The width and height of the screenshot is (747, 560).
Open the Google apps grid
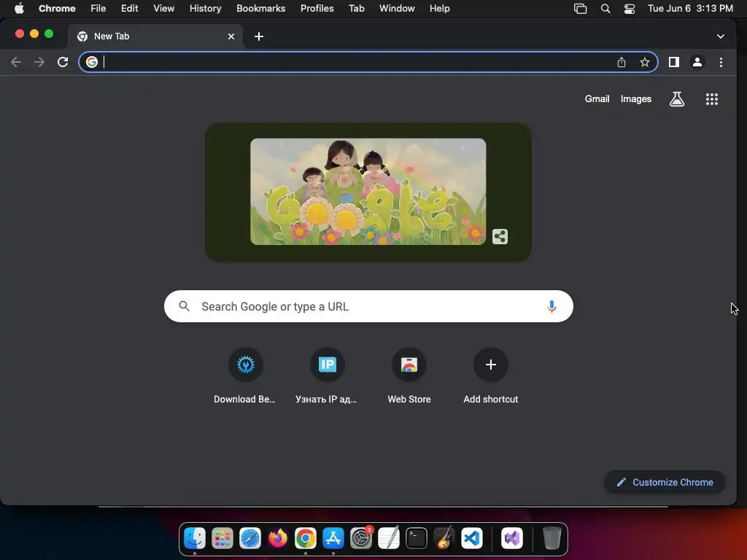(711, 99)
